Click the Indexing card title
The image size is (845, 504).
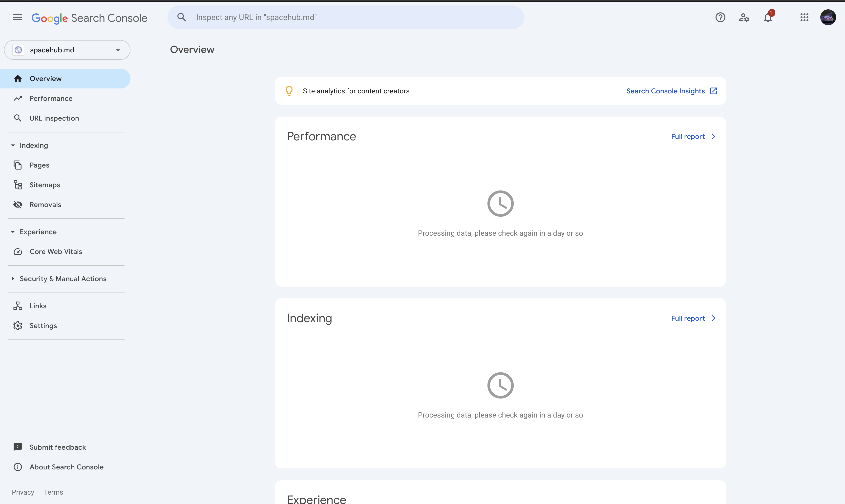(x=309, y=318)
